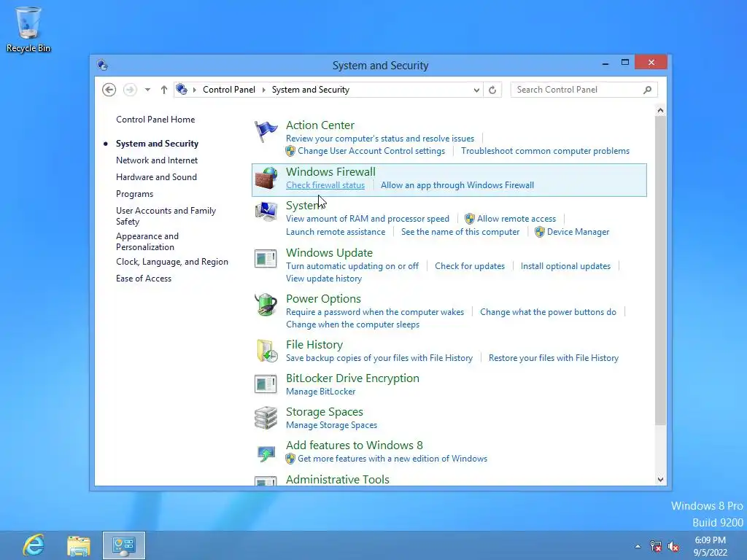Open User Accounts and Family Safety
The image size is (747, 560).
(x=166, y=216)
